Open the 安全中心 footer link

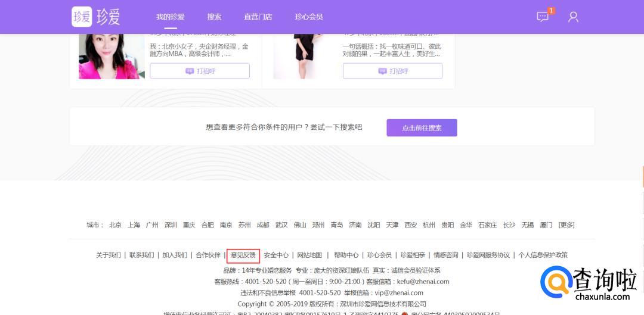pos(277,255)
